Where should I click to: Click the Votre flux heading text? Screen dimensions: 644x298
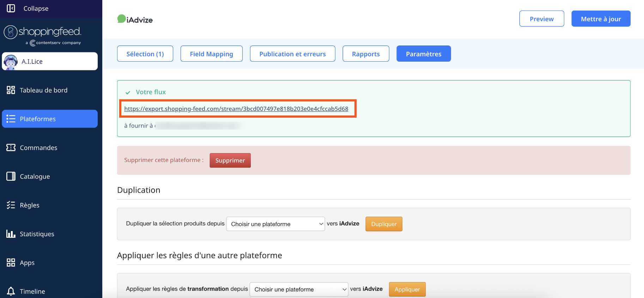click(151, 92)
